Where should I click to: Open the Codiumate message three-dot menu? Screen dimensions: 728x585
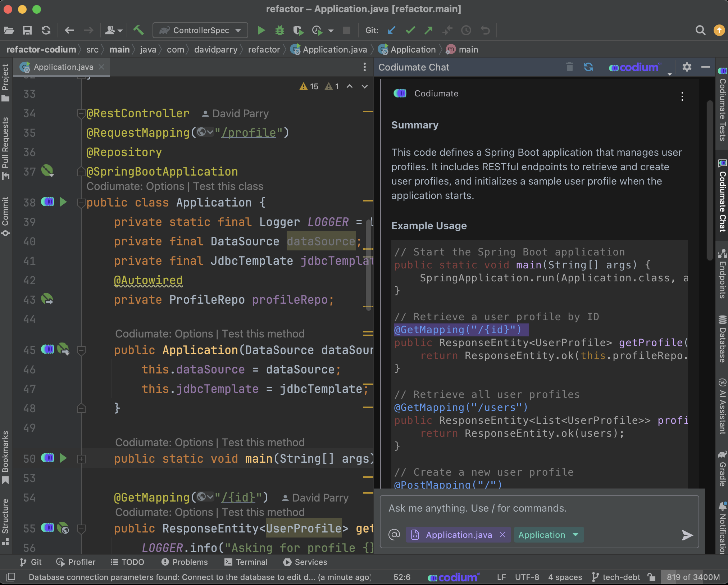682,96
